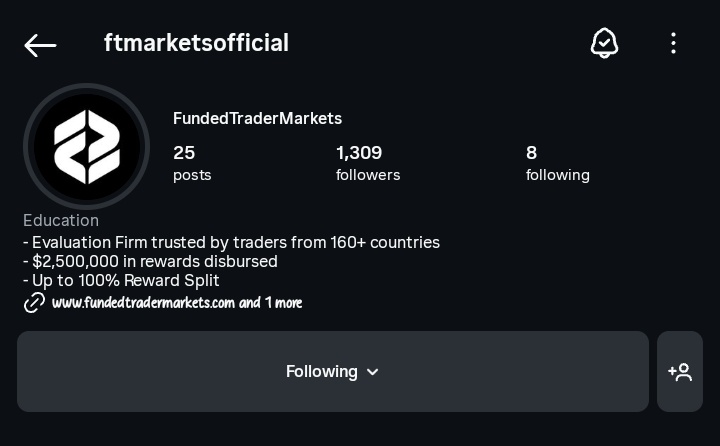Open the three-dot more options menu
Viewport: 720px width, 446px height.
pyautogui.click(x=673, y=43)
